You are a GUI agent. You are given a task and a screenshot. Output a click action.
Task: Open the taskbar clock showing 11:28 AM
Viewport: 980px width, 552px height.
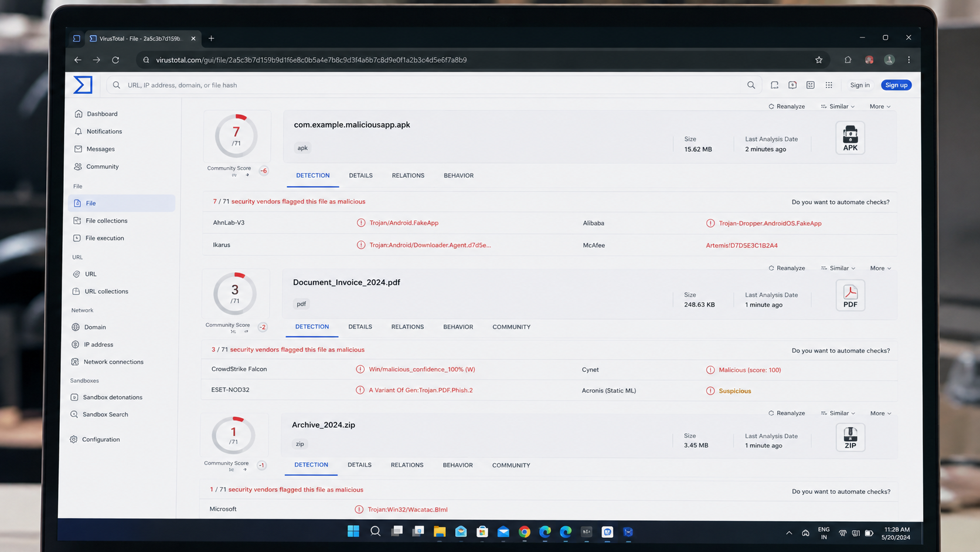(897, 533)
